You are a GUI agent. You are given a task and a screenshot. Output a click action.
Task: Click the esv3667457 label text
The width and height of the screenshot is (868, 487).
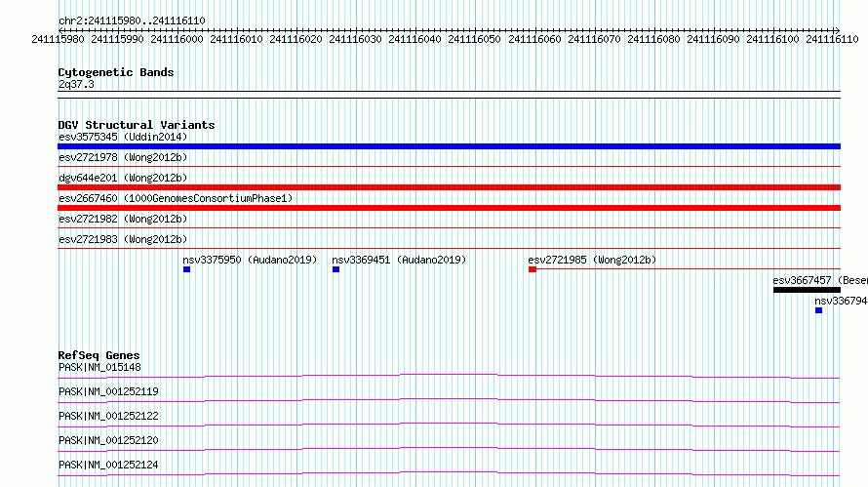[820, 280]
